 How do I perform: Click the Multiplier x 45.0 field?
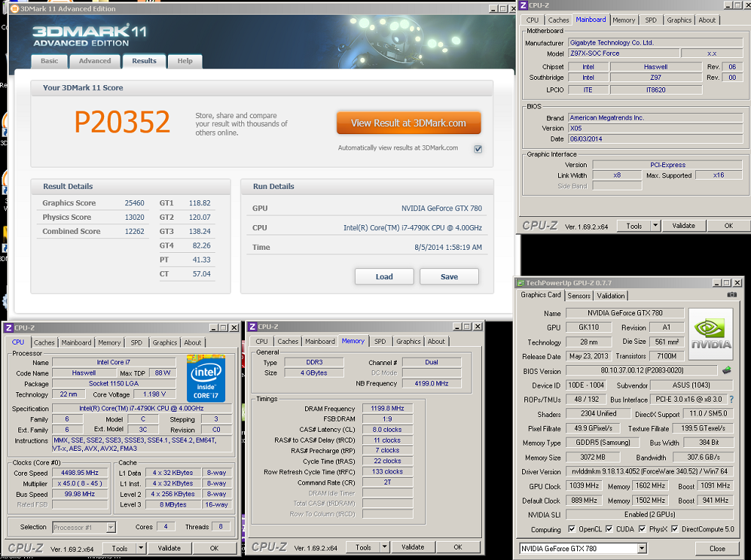(79, 484)
